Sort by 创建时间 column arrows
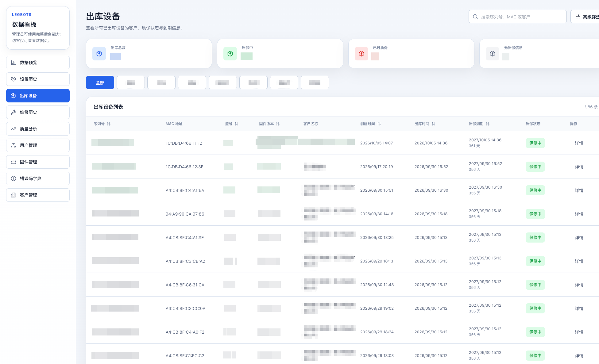This screenshot has height=364, width=599. [x=379, y=124]
